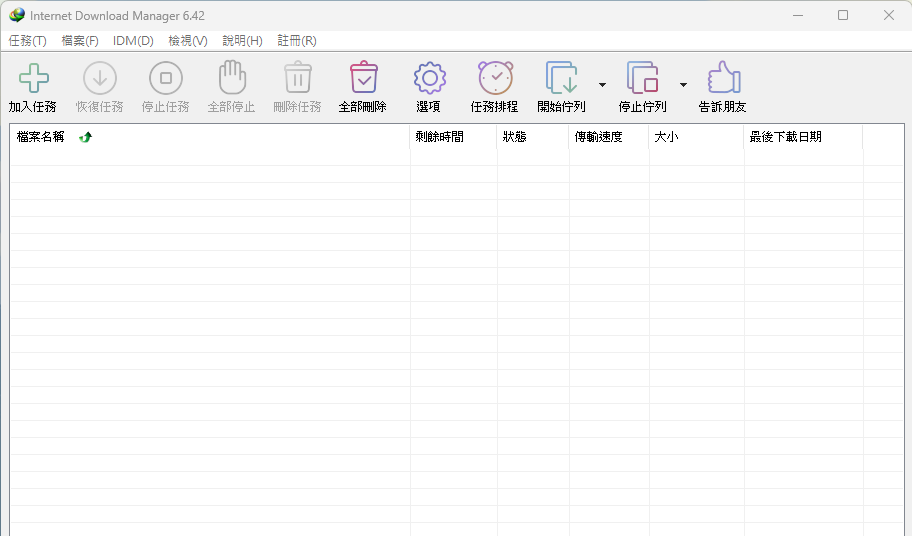The height and width of the screenshot is (536, 912).
Task: Sort list by 大小 column header
Action: (x=666, y=137)
